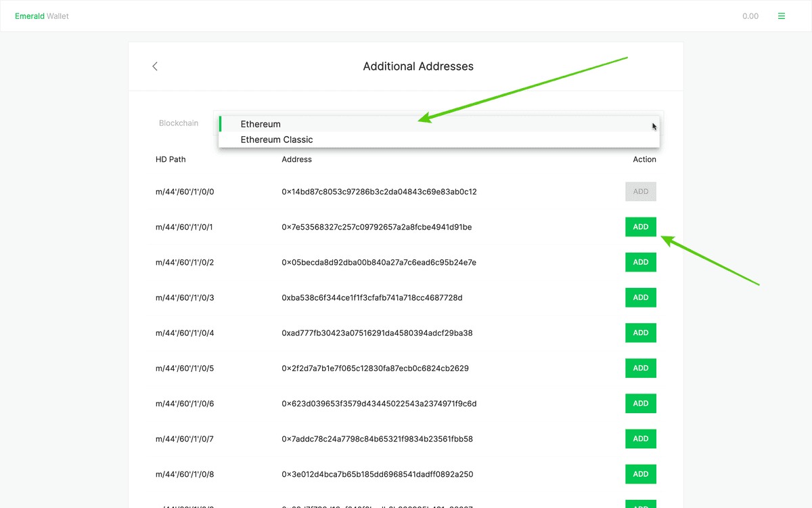Click the dropdown arrow on the blockchain selector

653,126
